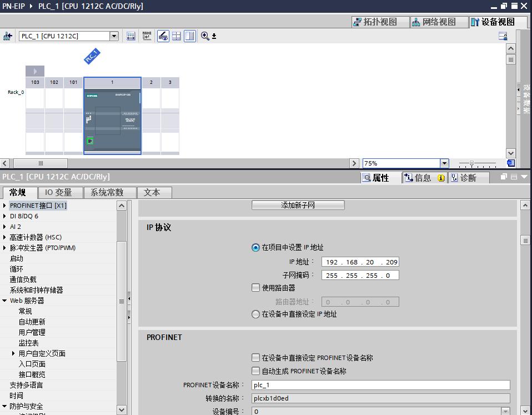Click the 添加新子网 button
The image size is (532, 415).
(x=298, y=204)
